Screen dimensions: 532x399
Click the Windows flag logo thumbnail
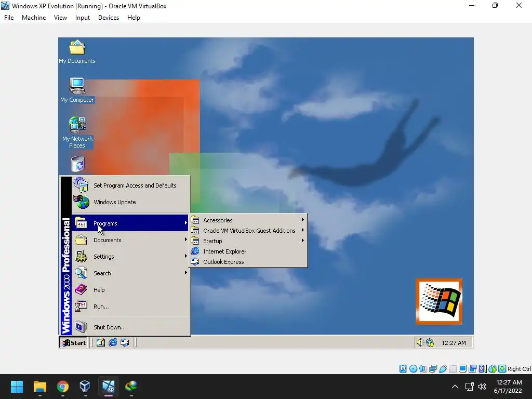[439, 301]
